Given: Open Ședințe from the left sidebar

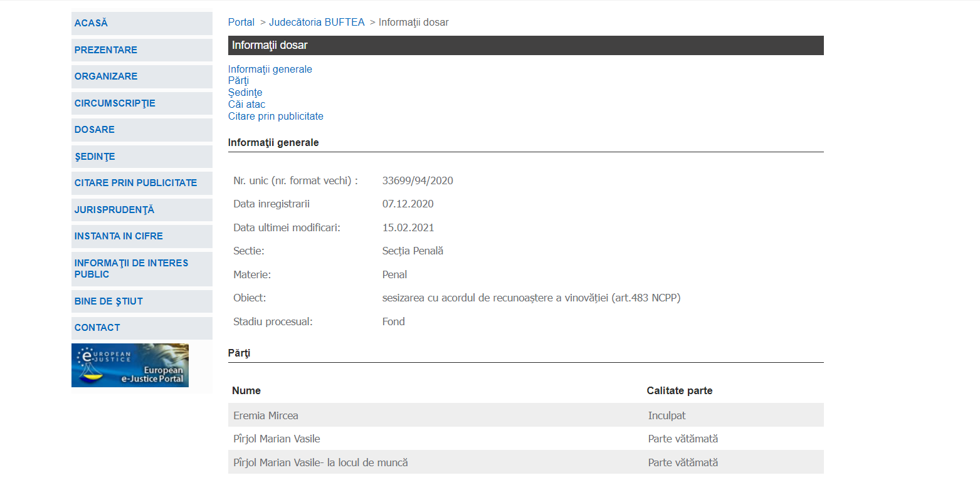Looking at the screenshot, I should (x=94, y=157).
